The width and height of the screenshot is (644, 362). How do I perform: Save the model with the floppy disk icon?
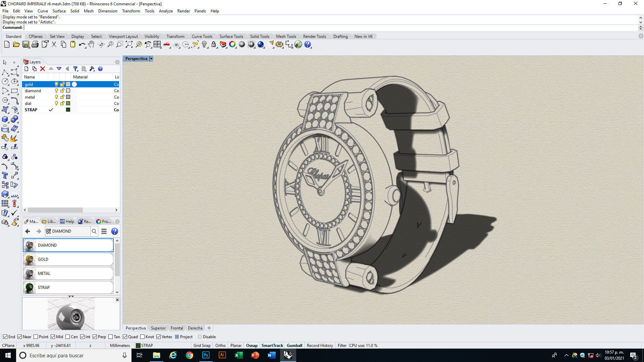point(25,44)
